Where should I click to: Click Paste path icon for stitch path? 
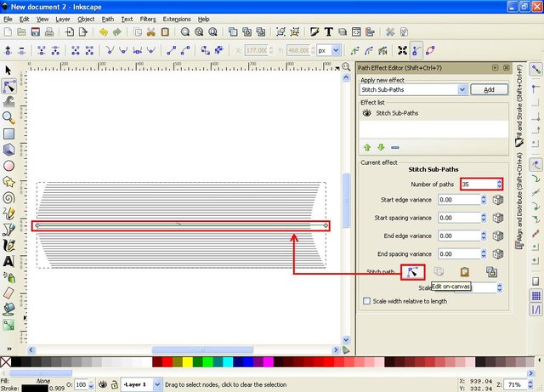[465, 272]
